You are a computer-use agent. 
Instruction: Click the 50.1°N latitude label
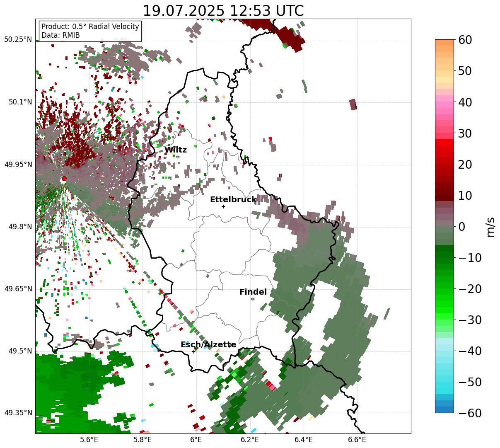(20, 102)
